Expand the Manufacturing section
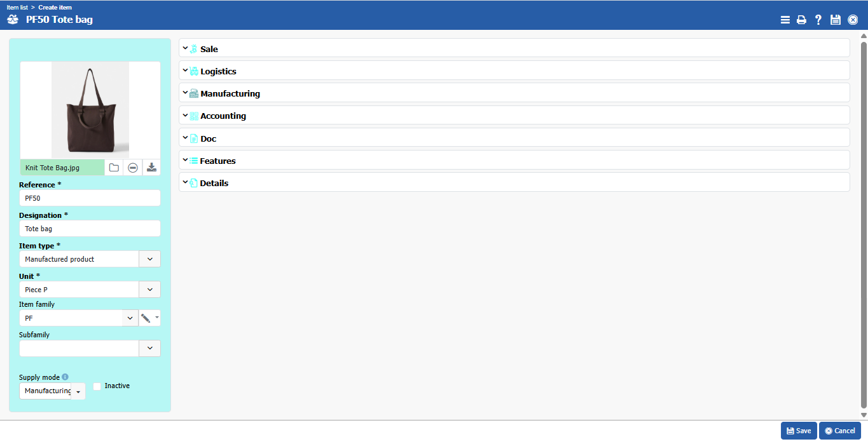This screenshot has width=868, height=444. click(230, 93)
